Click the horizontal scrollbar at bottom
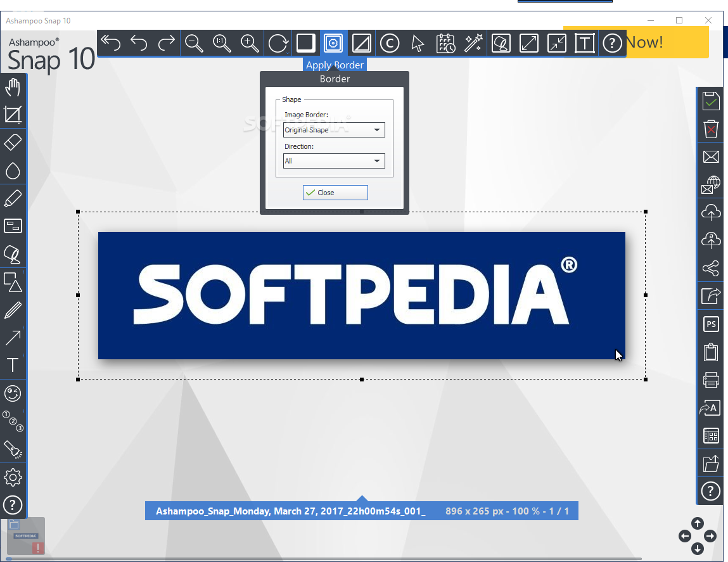The image size is (728, 562). tap(324, 559)
